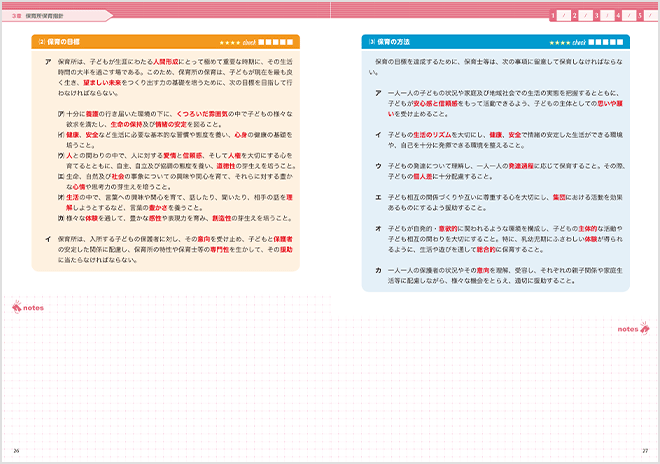Tick the fourth check box in 保育の方法 header
The height and width of the screenshot is (464, 660).
[612, 42]
